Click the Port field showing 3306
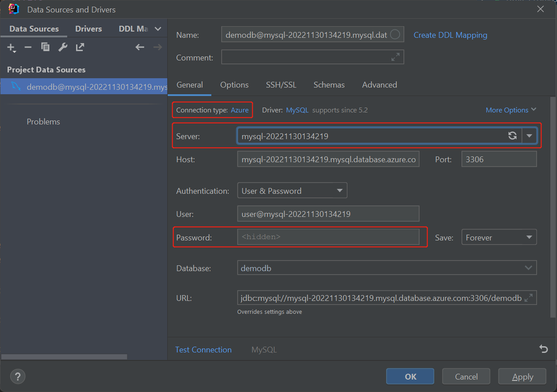Image resolution: width=557 pixels, height=392 pixels. 499,159
